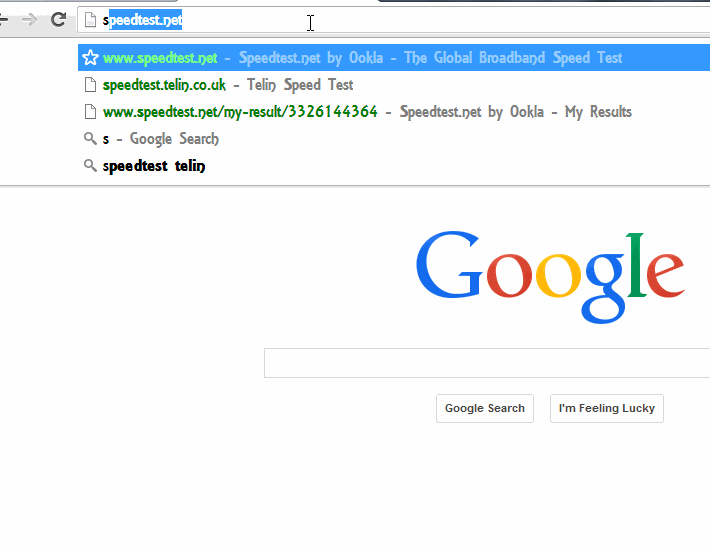Click page icon beside my-result suggestion
This screenshot has height=552, width=710.
[x=91, y=111]
